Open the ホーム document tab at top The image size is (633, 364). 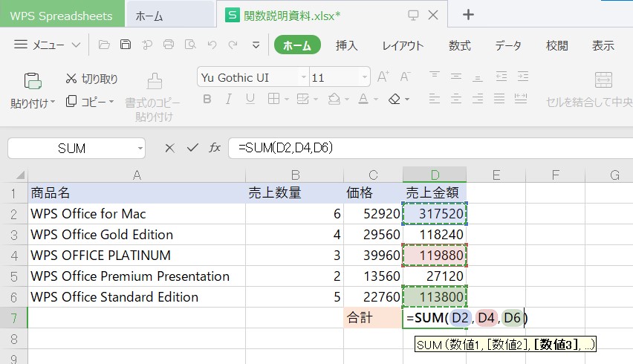coord(169,16)
